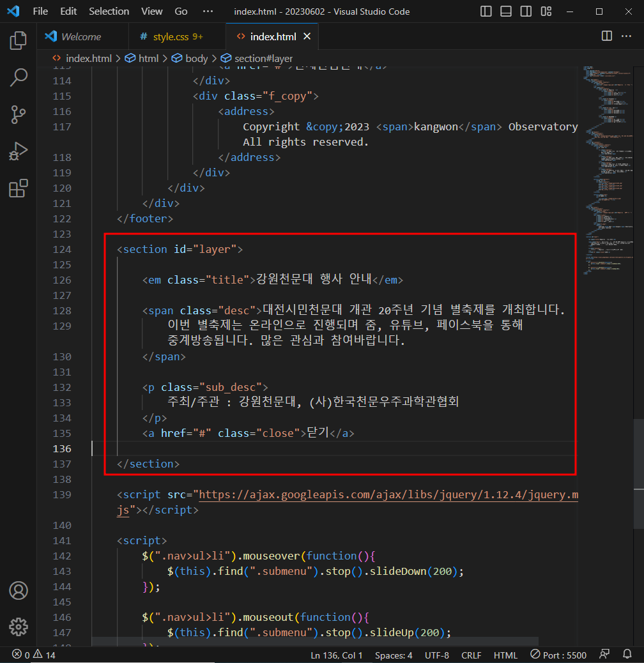Change indentation via Spaces: 4
The width and height of the screenshot is (644, 663).
click(x=394, y=655)
